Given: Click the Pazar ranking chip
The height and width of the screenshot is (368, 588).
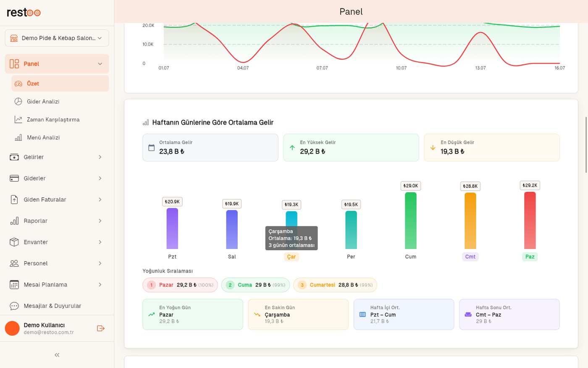Looking at the screenshot, I should click(x=180, y=285).
